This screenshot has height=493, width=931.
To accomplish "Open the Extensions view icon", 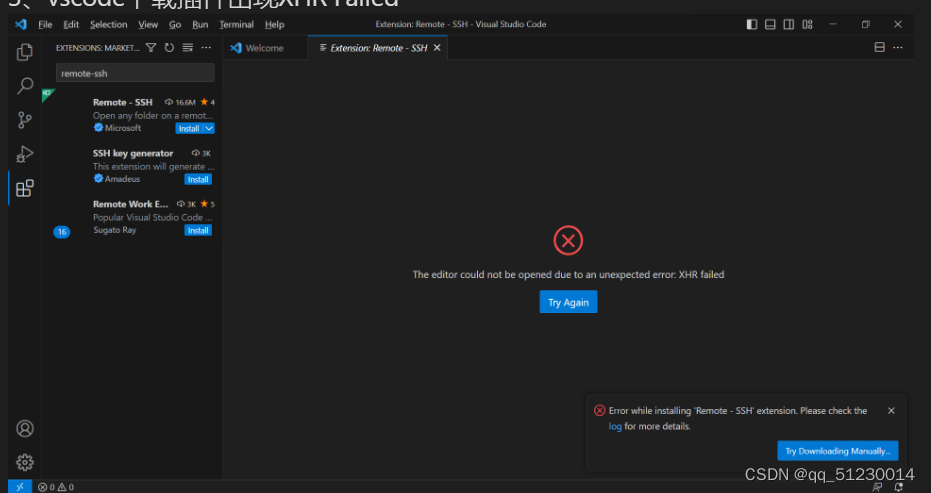I will [24, 188].
